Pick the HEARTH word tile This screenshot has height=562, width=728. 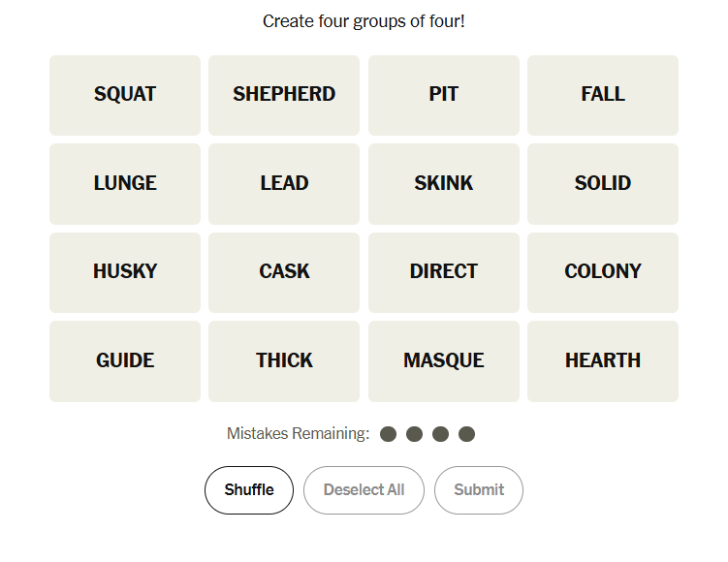(603, 361)
